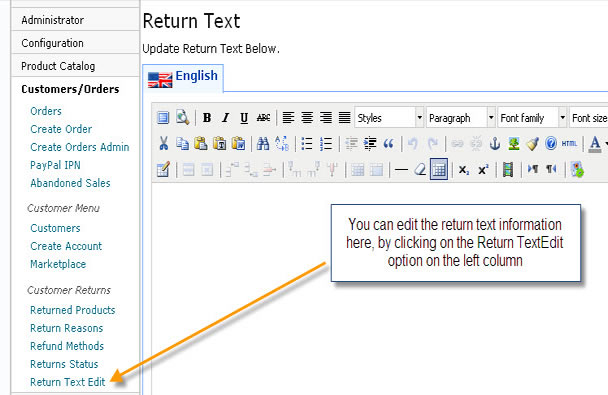Click Paste from Word icon

(238, 143)
